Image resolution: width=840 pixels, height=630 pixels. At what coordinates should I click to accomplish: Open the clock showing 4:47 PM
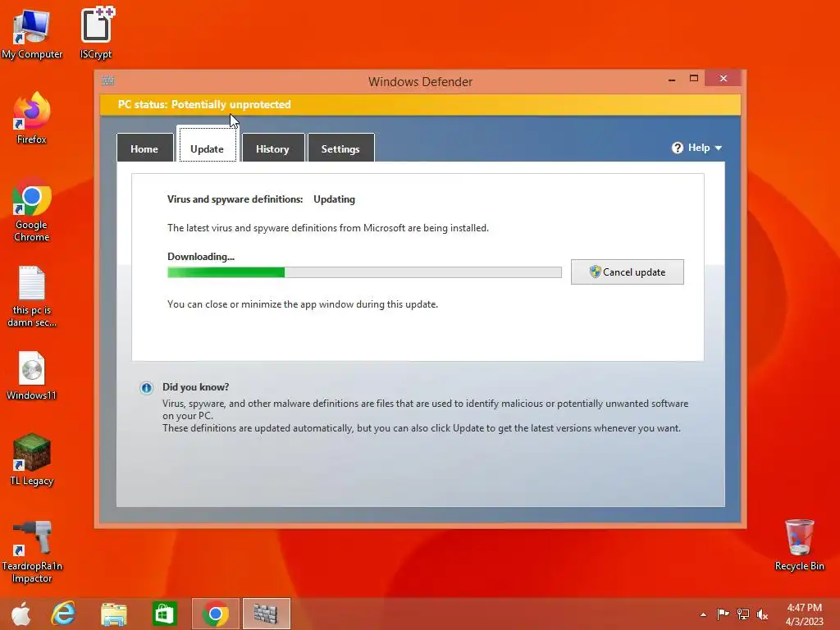(x=804, y=614)
